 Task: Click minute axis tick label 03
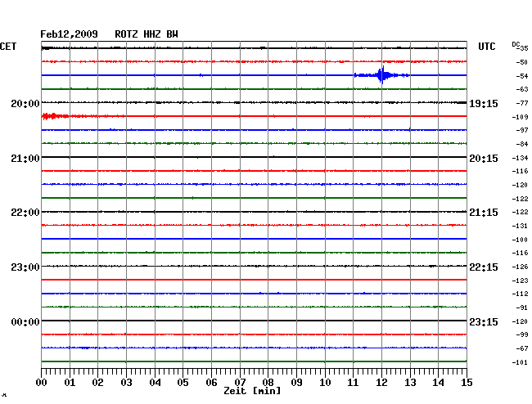126,383
